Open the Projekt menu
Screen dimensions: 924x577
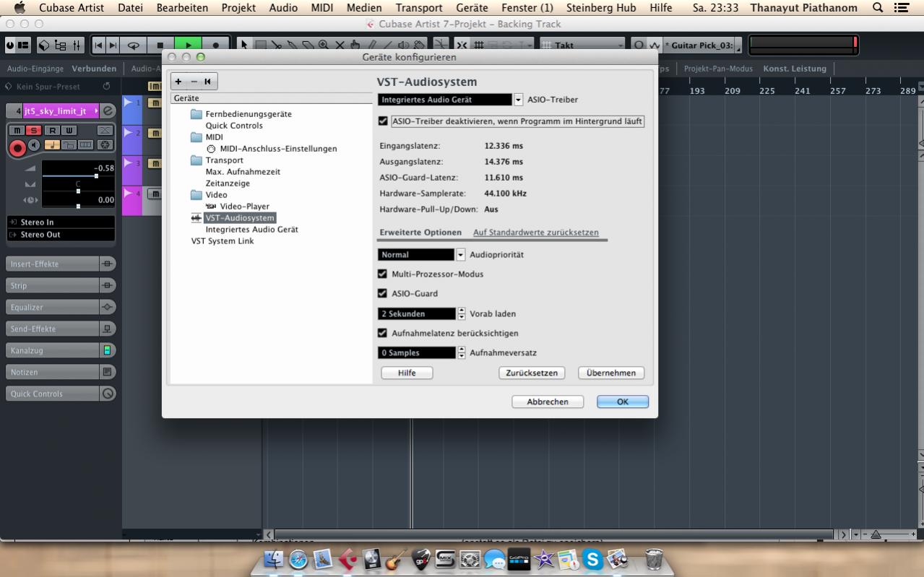pyautogui.click(x=238, y=7)
